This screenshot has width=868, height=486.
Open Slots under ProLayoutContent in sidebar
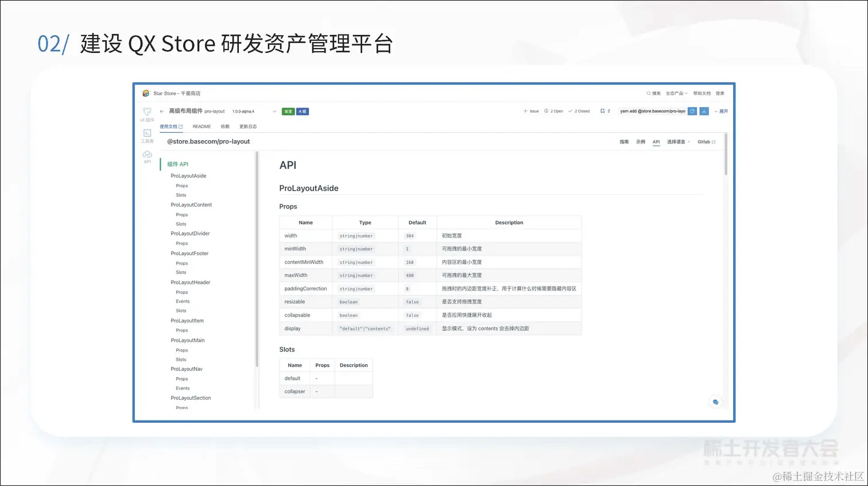[181, 224]
